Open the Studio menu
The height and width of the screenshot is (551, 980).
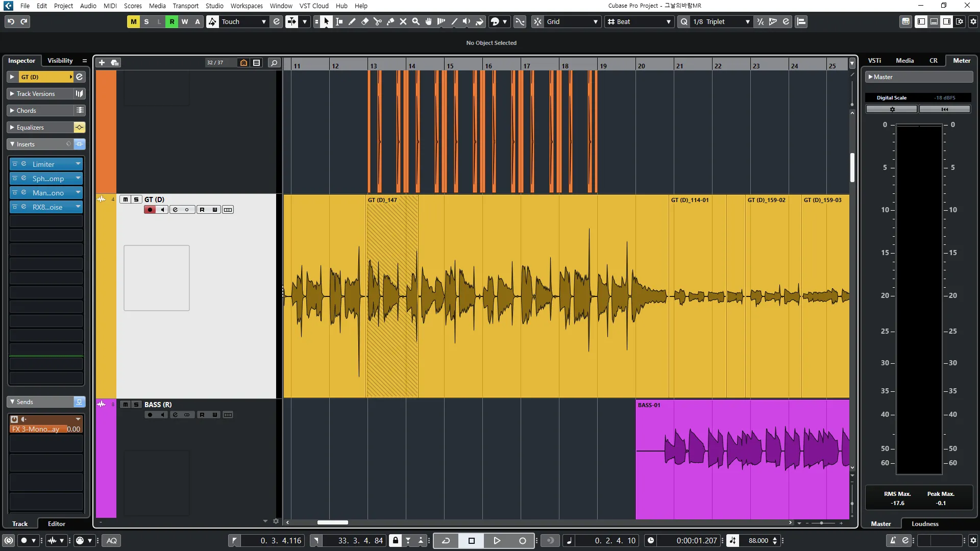pos(214,6)
